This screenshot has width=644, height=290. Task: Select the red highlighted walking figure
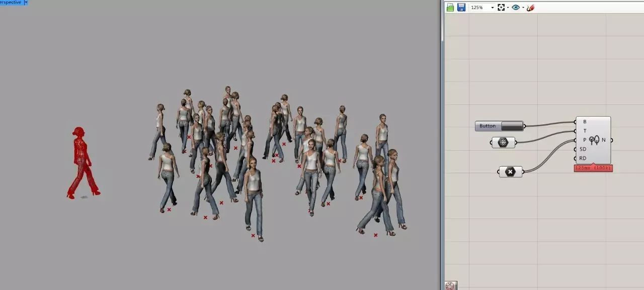[83, 162]
